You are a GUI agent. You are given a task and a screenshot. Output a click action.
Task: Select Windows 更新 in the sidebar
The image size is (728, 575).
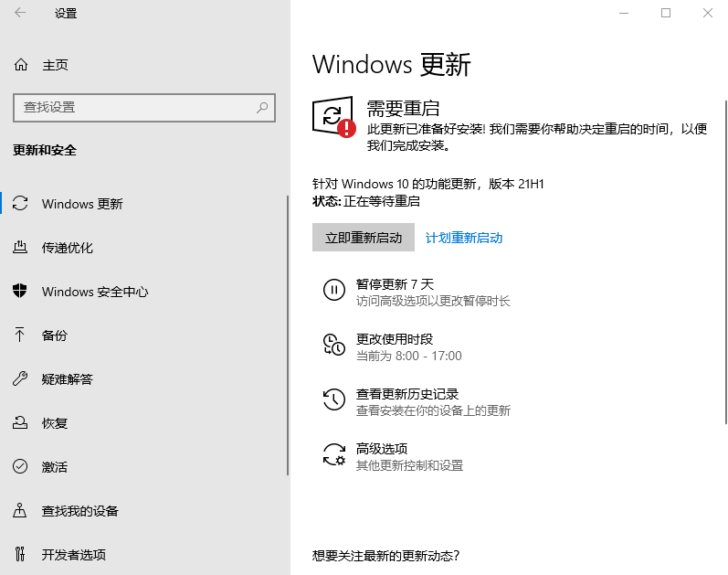pos(82,204)
